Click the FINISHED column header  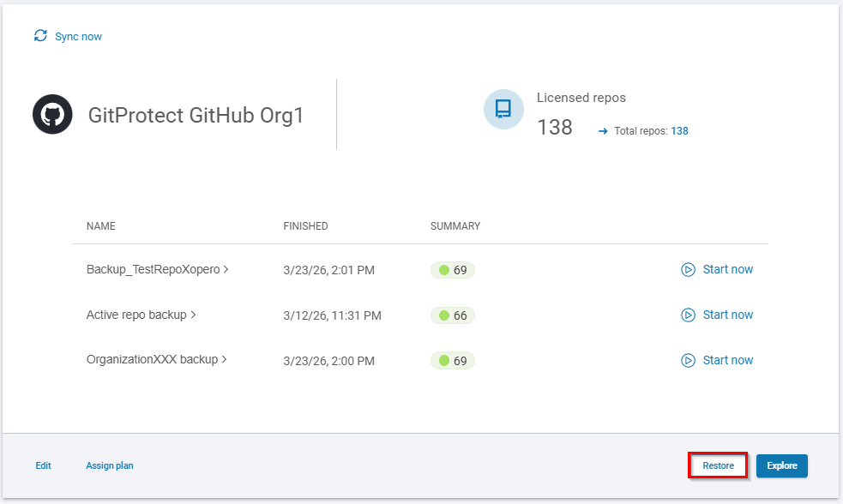(305, 226)
